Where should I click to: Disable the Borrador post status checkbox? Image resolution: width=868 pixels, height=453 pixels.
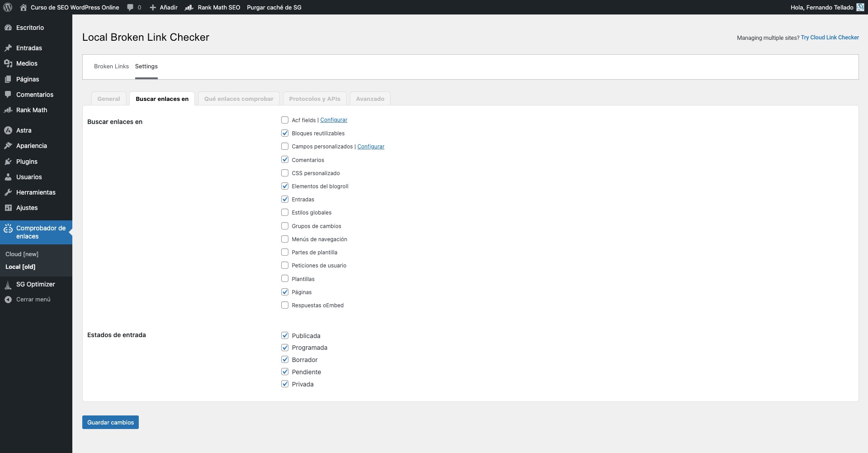[x=285, y=360]
